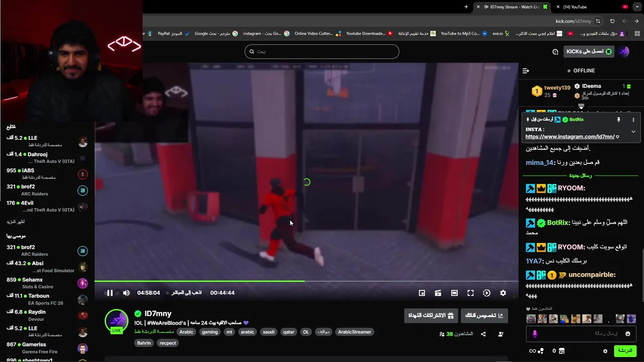Open Raydin Devour channel
The width and height of the screenshot is (644, 362).
click(47, 315)
